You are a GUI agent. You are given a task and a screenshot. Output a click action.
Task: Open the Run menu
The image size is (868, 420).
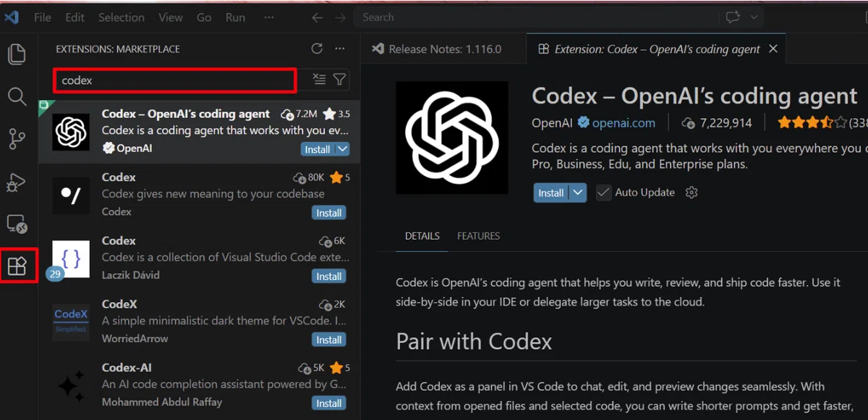click(x=235, y=17)
